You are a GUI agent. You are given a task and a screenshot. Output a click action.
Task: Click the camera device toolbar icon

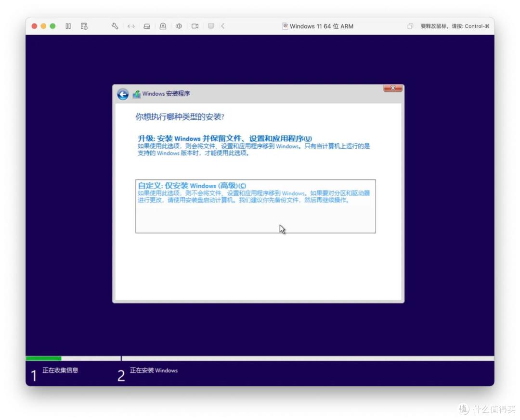tap(163, 26)
